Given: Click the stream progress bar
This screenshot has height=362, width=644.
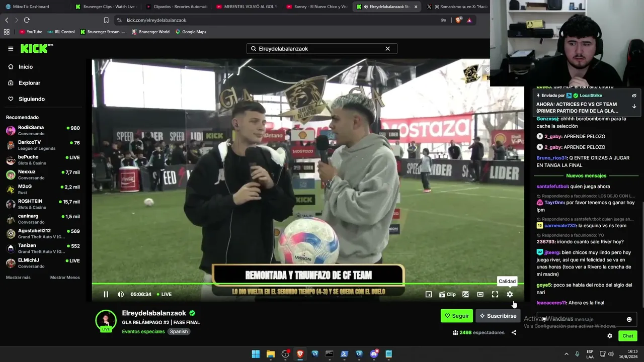Looking at the screenshot, I should pos(308,284).
